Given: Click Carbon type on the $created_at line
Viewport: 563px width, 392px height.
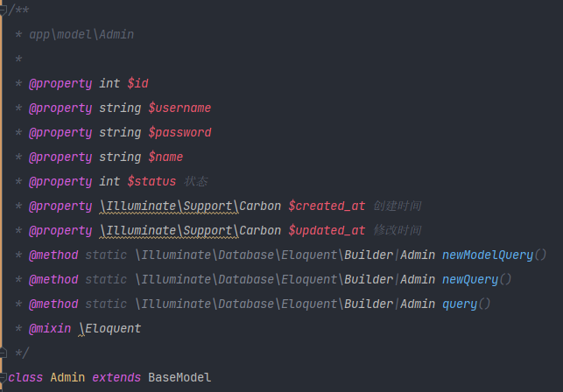Looking at the screenshot, I should click(260, 206).
